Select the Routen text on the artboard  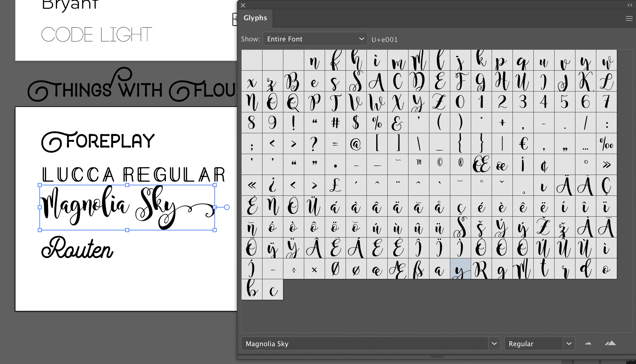[x=77, y=248]
